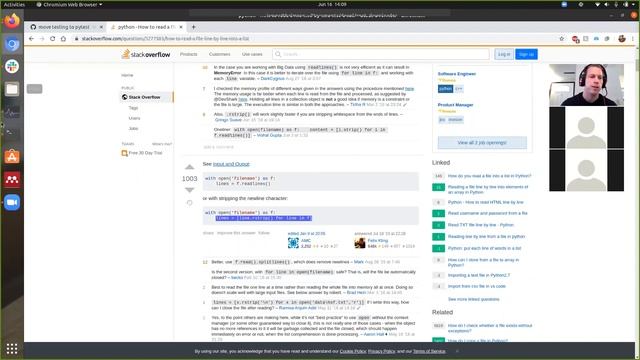Open Felix Kling user profile
The width and height of the screenshot is (640, 360).
click(x=378, y=241)
